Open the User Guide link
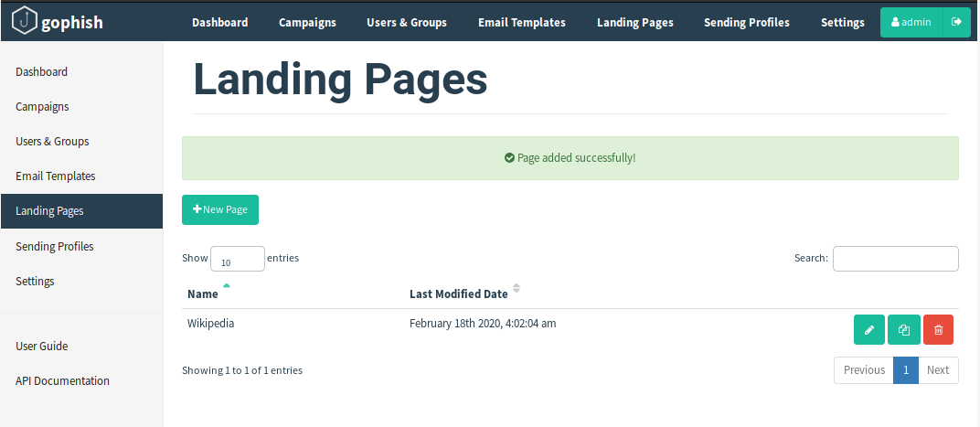The image size is (980, 427). click(x=42, y=347)
